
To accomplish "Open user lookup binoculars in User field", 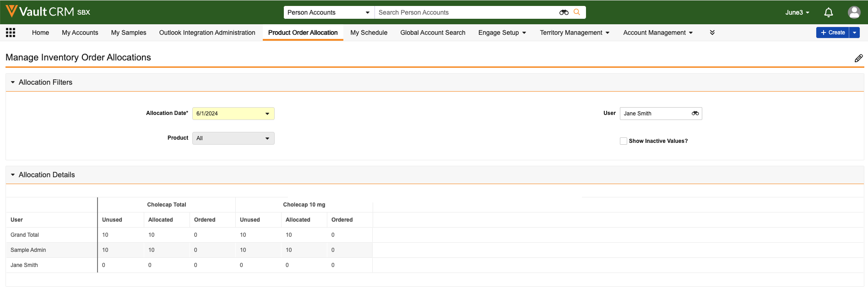I will click(x=695, y=114).
